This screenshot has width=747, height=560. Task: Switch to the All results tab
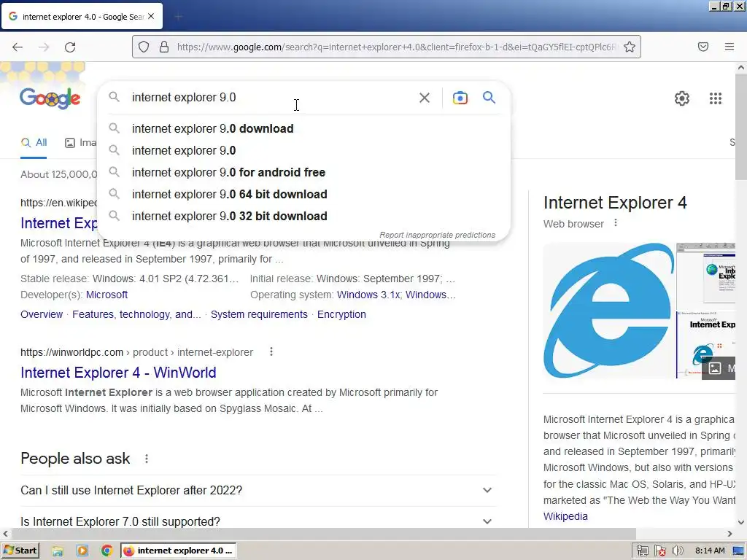(34, 143)
